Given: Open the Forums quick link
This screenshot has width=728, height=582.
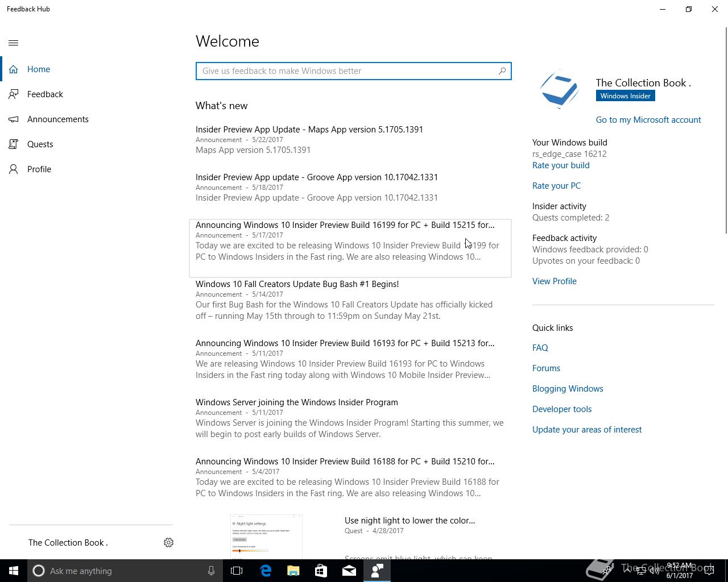Looking at the screenshot, I should (x=546, y=368).
